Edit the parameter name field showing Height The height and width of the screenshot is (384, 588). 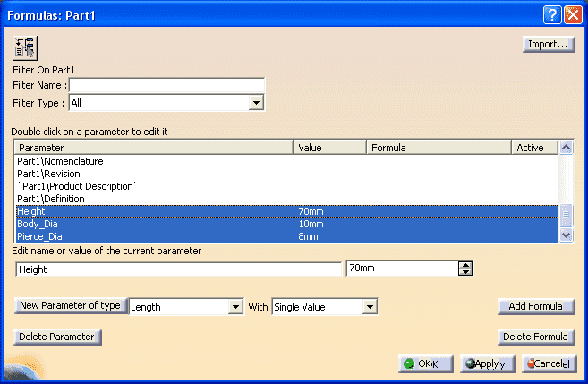pyautogui.click(x=178, y=269)
